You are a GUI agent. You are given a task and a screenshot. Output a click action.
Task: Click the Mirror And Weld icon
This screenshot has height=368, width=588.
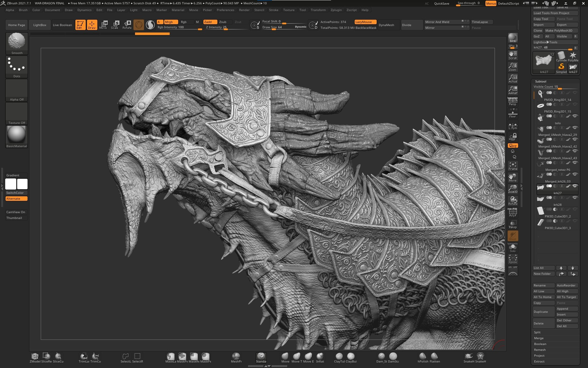(441, 22)
